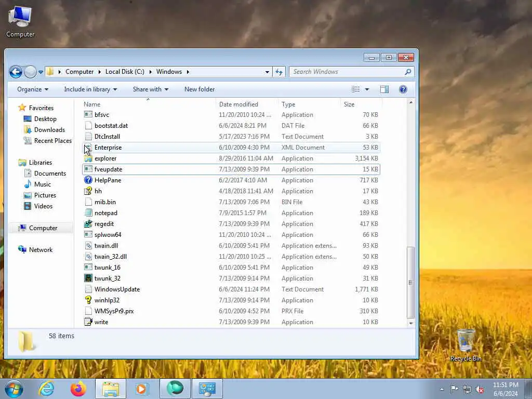Screen dimensions: 532x399
Task: Select the twunk_16 application icon
Action: click(88, 268)
